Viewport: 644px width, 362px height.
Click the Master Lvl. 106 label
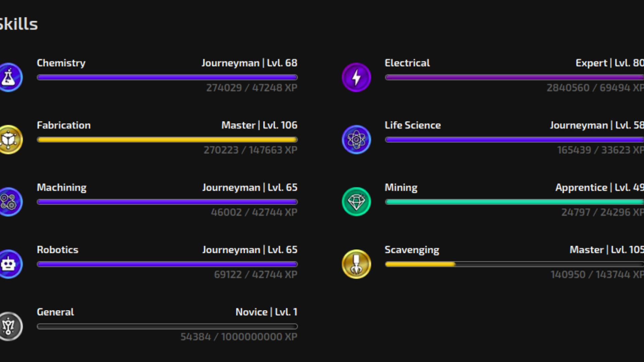(x=259, y=125)
